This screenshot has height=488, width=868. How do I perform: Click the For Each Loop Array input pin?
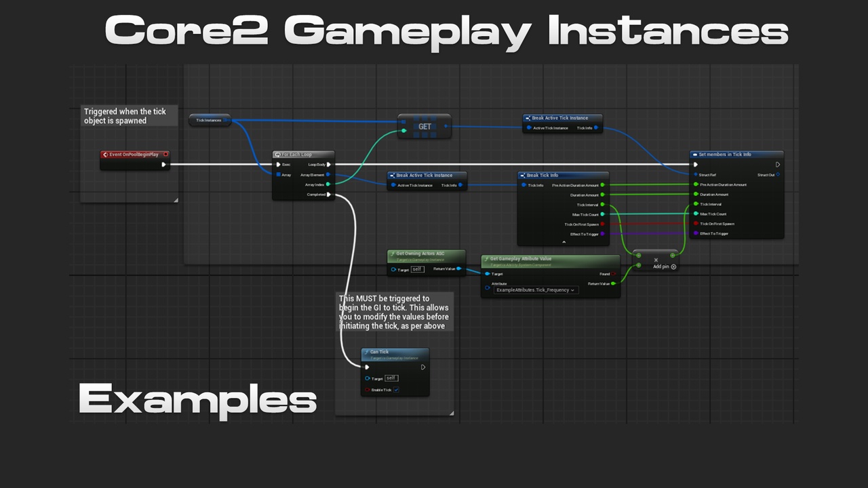[x=278, y=174]
